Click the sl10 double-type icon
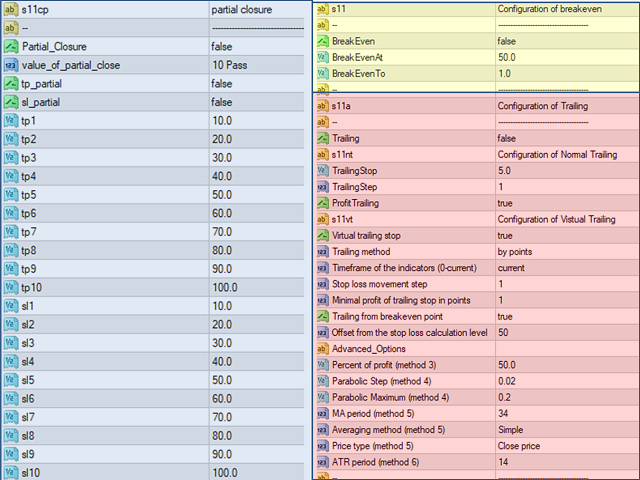The width and height of the screenshot is (640, 480). [x=11, y=473]
